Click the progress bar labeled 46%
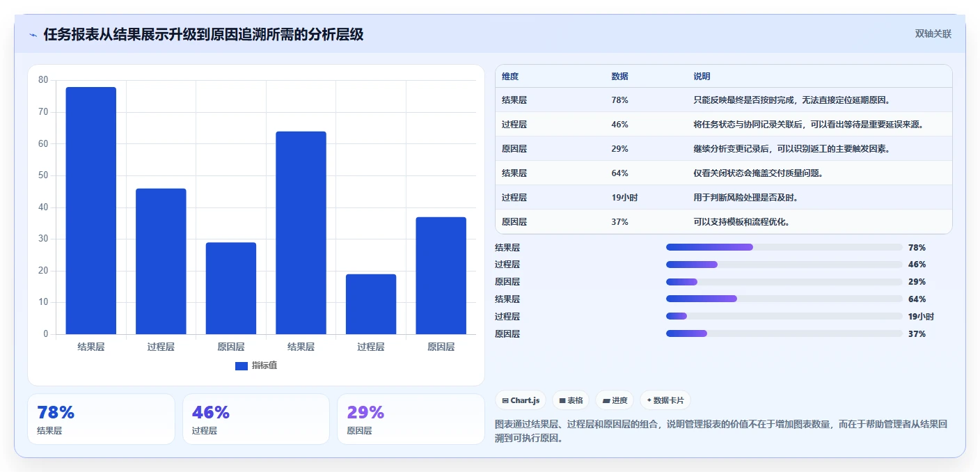 784,265
